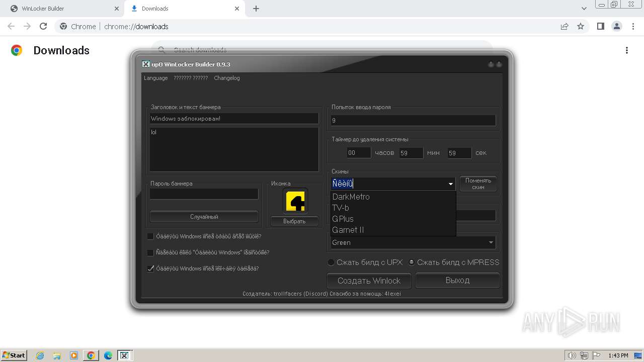
Task: Click the Выход exit button
Action: pyautogui.click(x=457, y=281)
